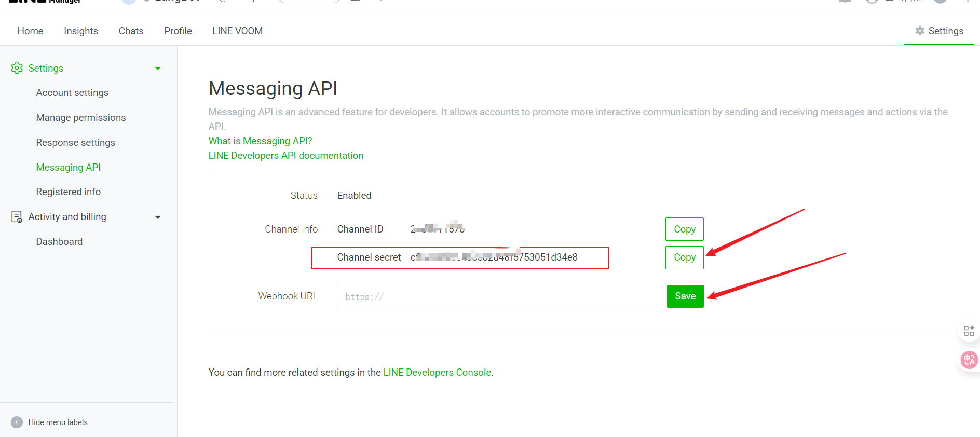Click the floating translate icon
The height and width of the screenshot is (437, 980).
(969, 360)
